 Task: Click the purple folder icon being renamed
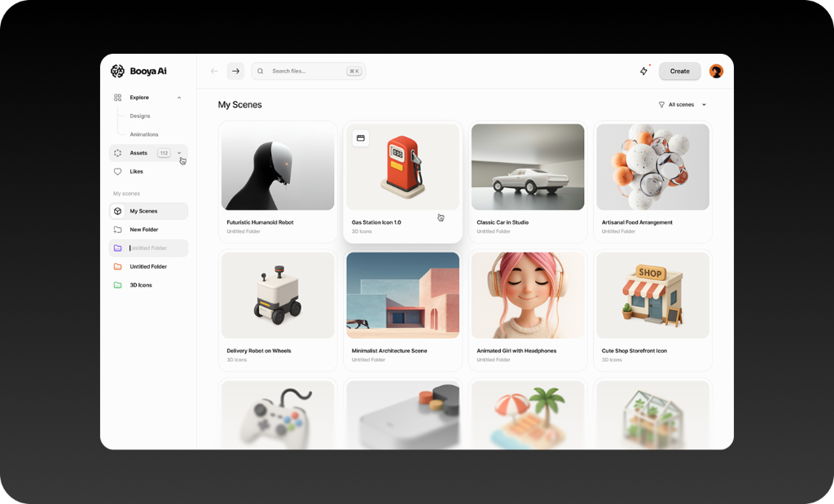(x=117, y=248)
